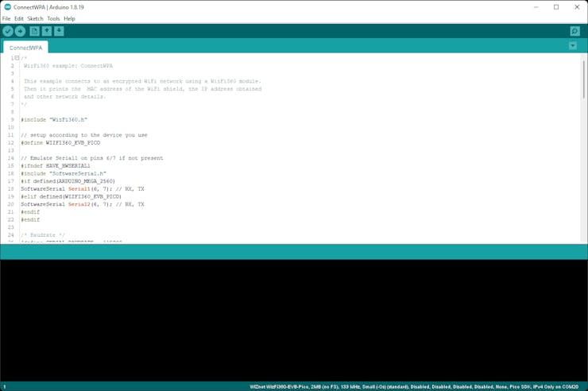Maximize the Arduino window
The height and width of the screenshot is (391, 588).
click(556, 6)
